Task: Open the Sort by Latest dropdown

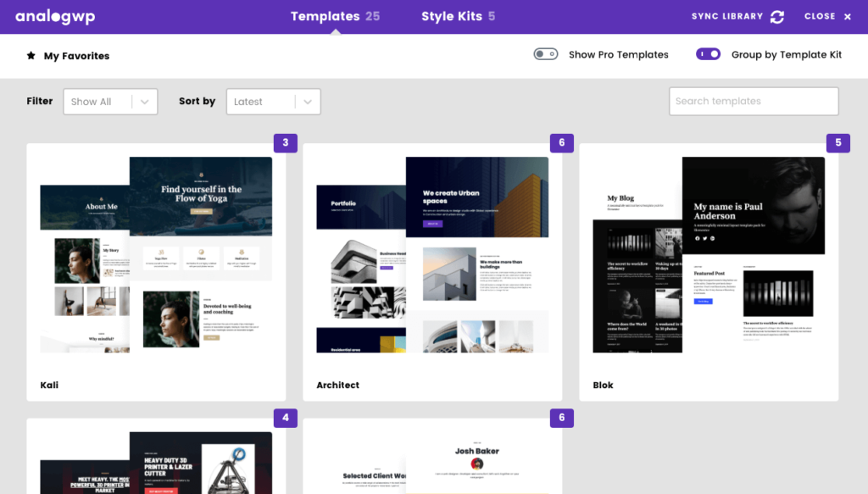Action: coord(274,102)
